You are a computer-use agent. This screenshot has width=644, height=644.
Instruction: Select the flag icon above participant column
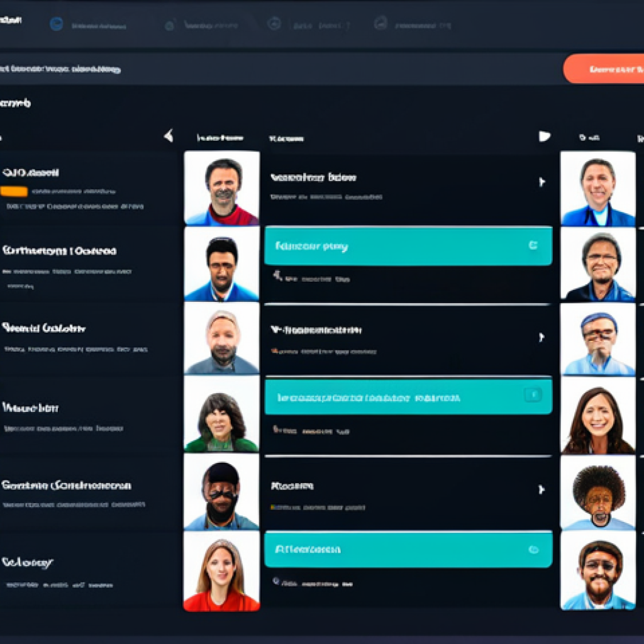(x=545, y=136)
